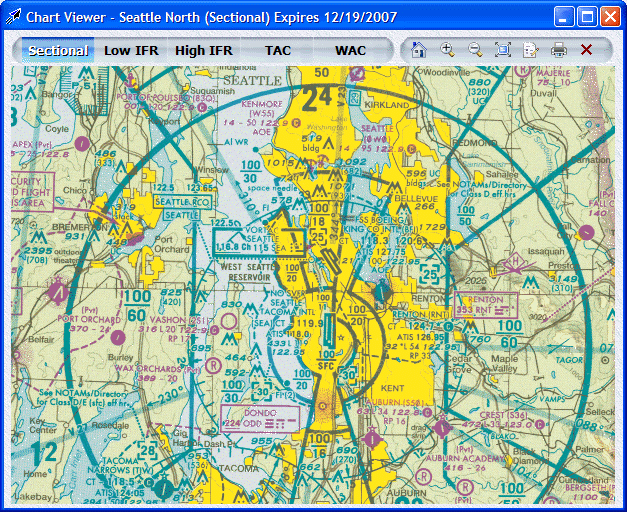Zoom out using the magnifier minus icon

475,50
